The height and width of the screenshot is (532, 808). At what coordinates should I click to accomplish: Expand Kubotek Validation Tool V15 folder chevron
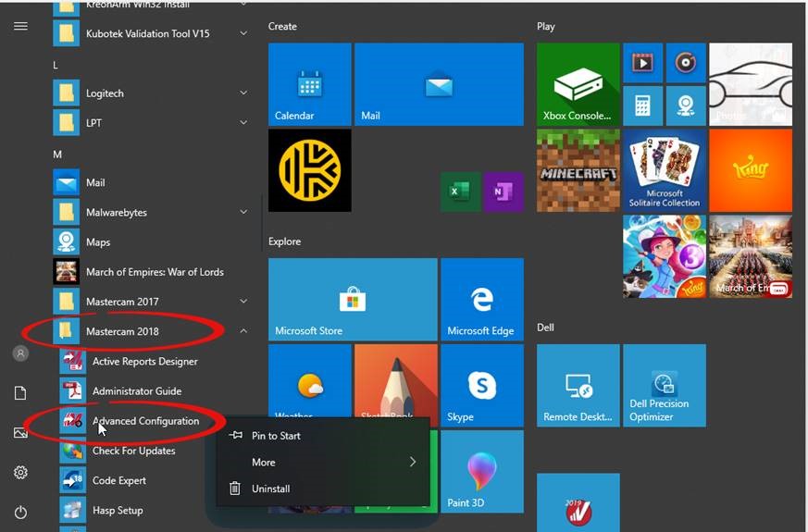point(243,33)
